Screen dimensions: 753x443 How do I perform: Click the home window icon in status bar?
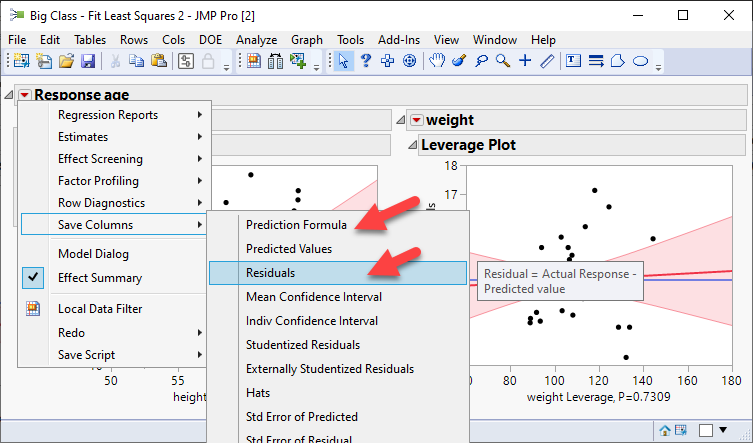coord(665,431)
